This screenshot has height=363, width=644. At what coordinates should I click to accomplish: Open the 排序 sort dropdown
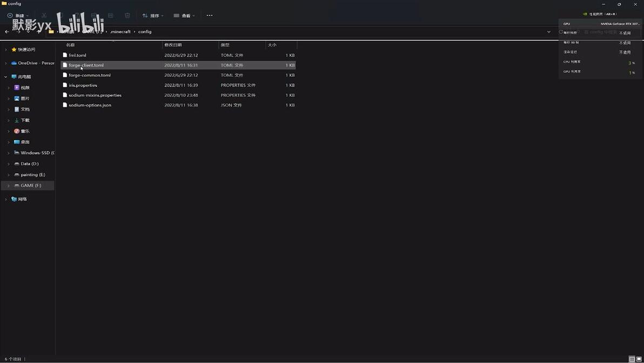[x=153, y=16]
